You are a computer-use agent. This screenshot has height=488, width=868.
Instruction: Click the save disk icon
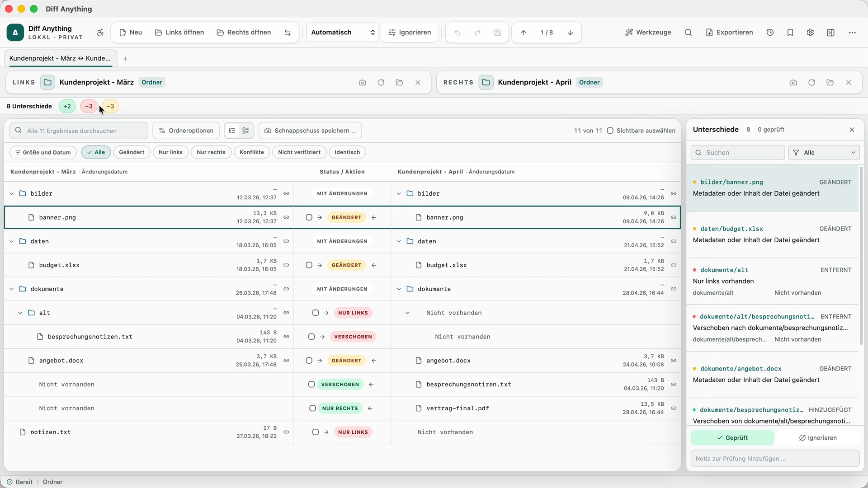497,33
